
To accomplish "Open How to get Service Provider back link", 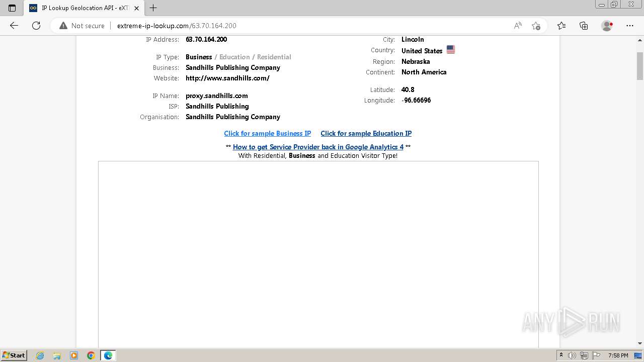I will (318, 147).
